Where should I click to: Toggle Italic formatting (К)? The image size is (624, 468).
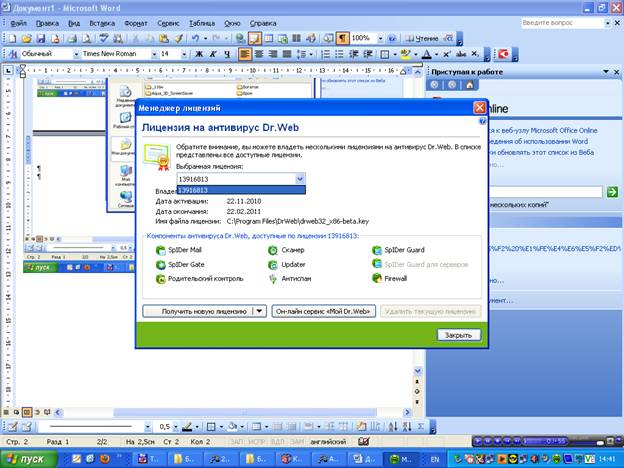[x=213, y=54]
